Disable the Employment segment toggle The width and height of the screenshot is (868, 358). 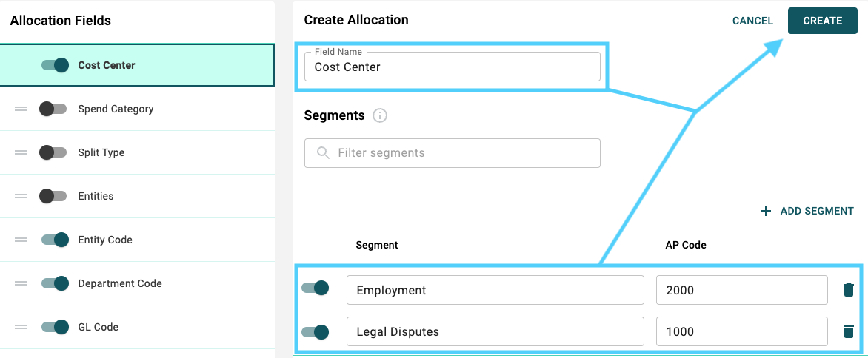(315, 288)
